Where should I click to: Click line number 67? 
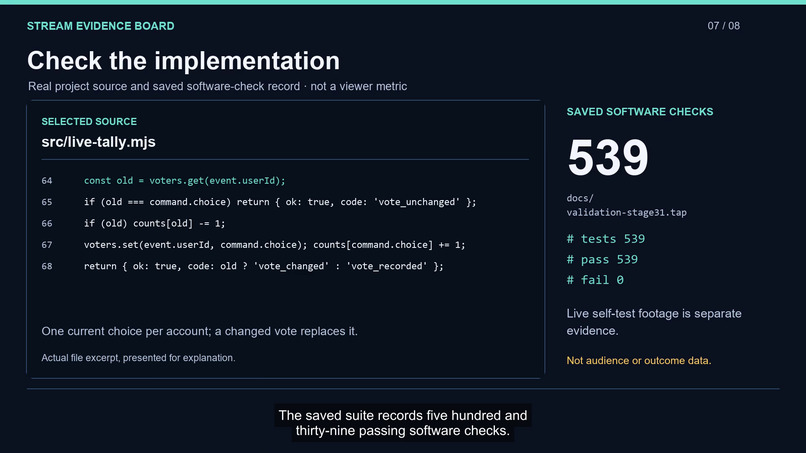pyautogui.click(x=47, y=245)
